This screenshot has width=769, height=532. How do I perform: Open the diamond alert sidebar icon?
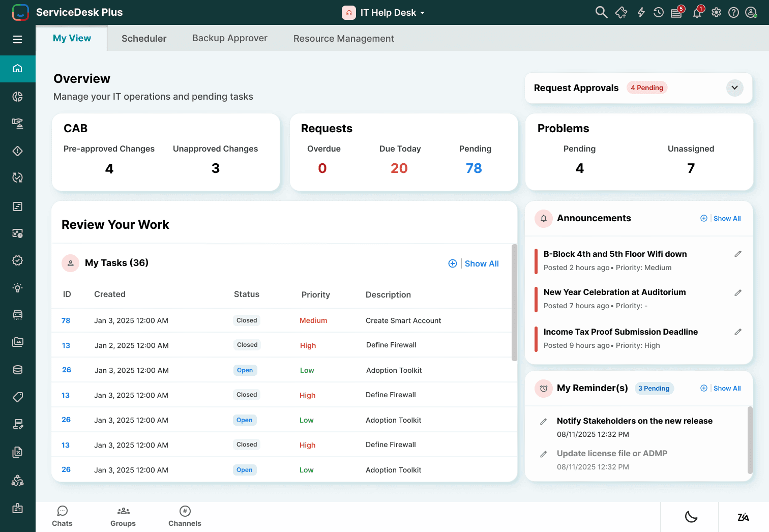(17, 151)
